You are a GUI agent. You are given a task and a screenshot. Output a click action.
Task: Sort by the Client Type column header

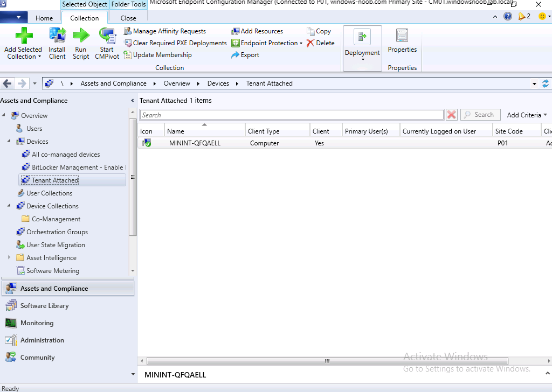pyautogui.click(x=278, y=131)
